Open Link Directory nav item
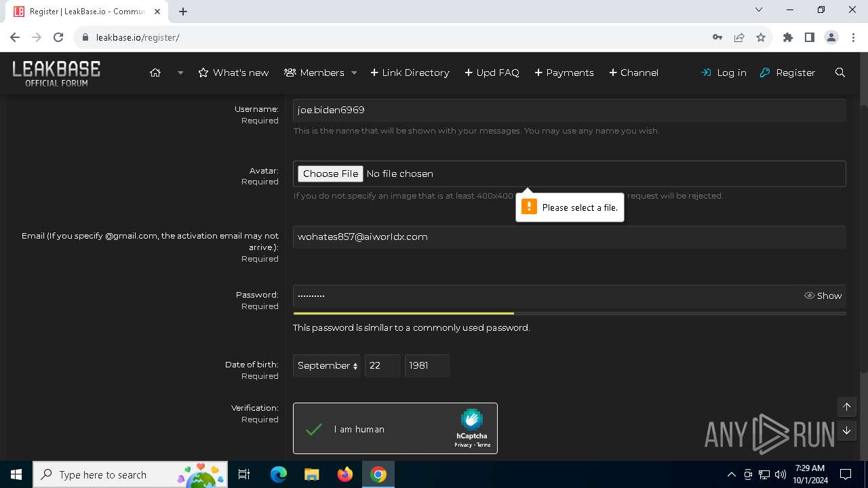 (410, 73)
